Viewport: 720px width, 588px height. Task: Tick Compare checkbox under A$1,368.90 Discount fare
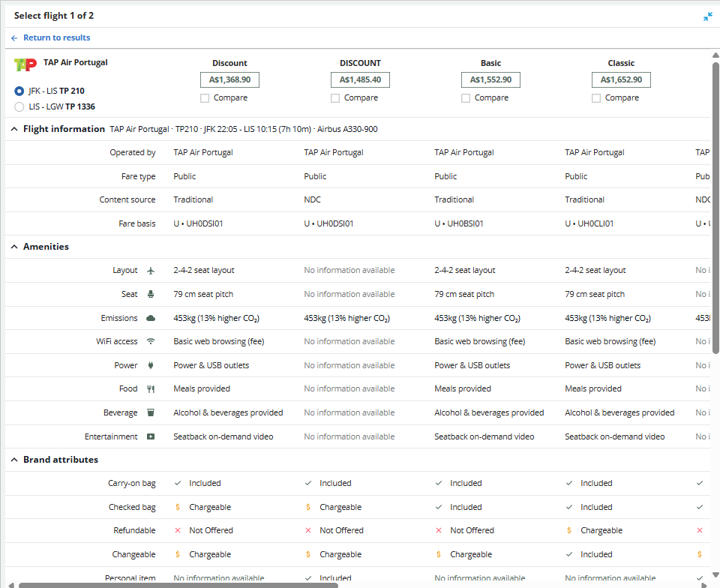coord(205,98)
